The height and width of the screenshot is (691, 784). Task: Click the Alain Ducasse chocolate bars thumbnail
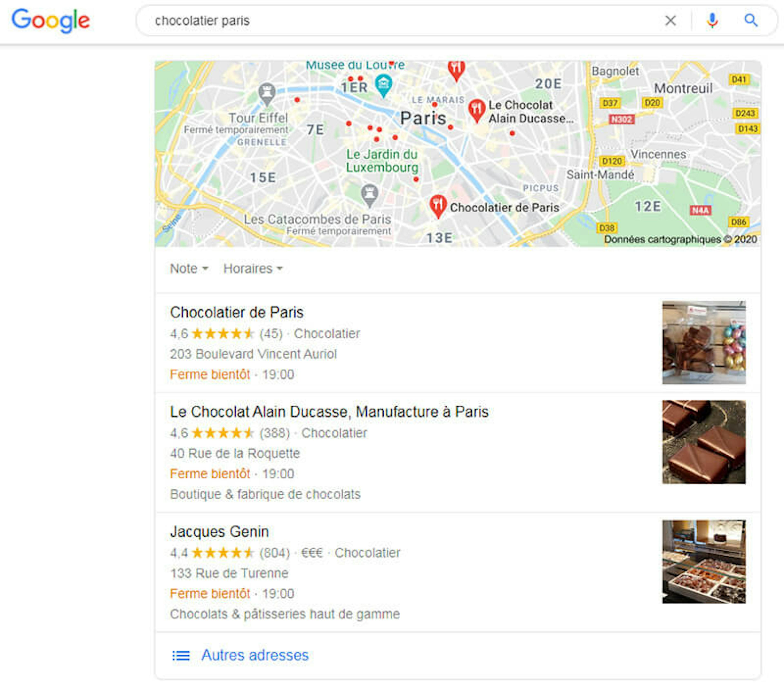point(704,442)
